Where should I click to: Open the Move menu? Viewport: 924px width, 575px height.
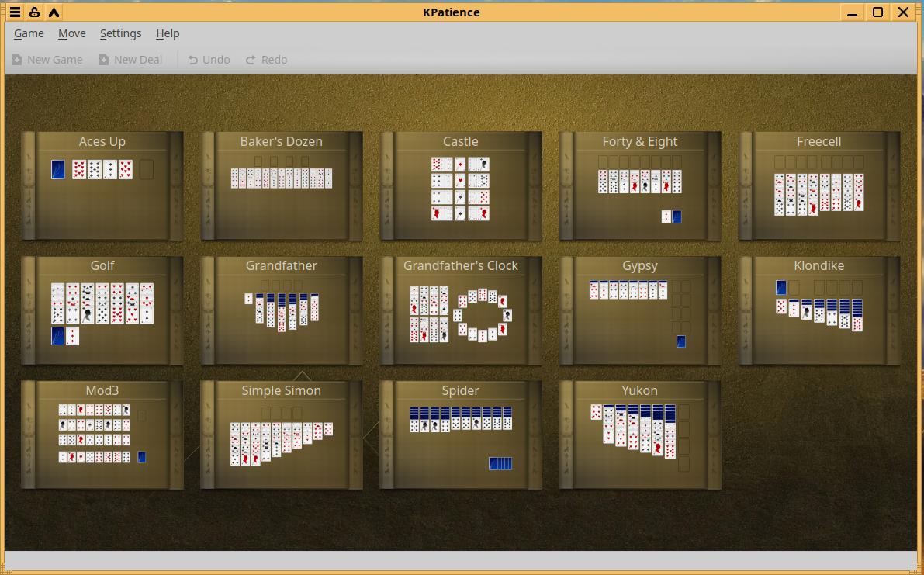tap(72, 33)
